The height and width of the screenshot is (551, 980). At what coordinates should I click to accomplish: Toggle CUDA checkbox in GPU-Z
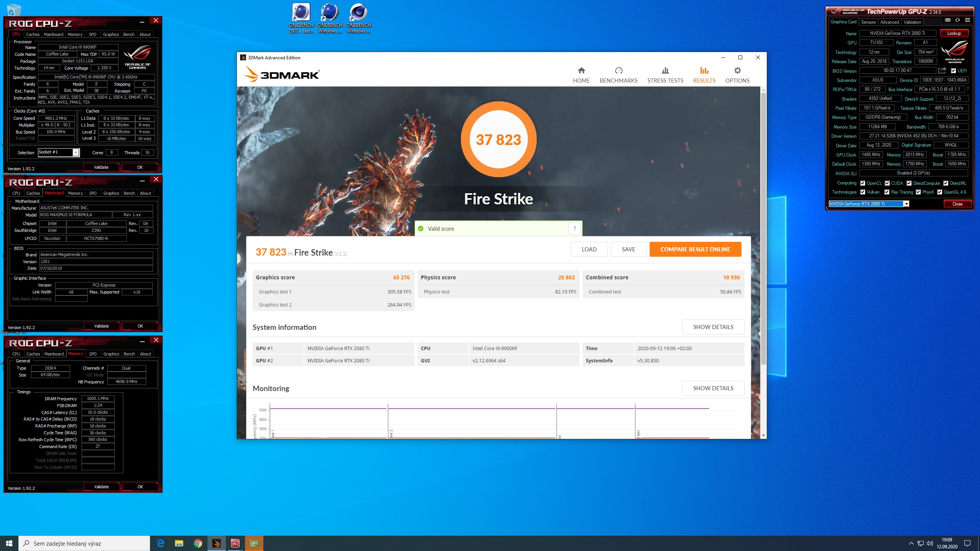[887, 183]
